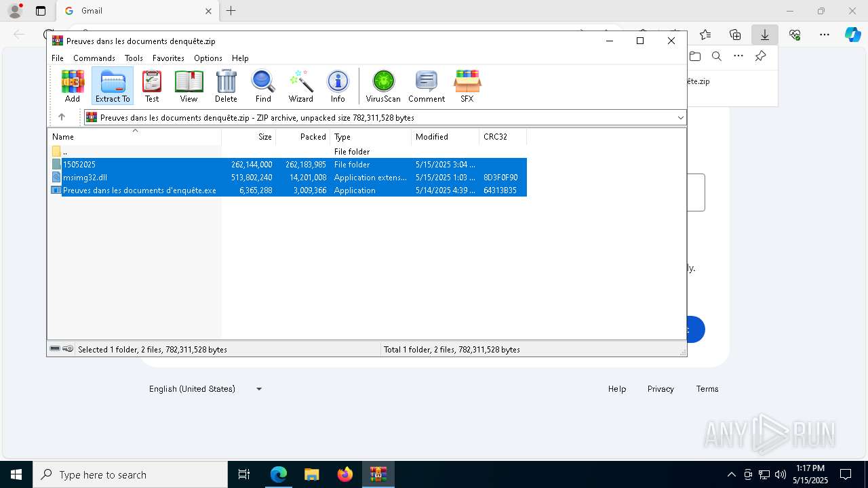
Task: Click the Delete trash can icon
Action: (x=226, y=86)
